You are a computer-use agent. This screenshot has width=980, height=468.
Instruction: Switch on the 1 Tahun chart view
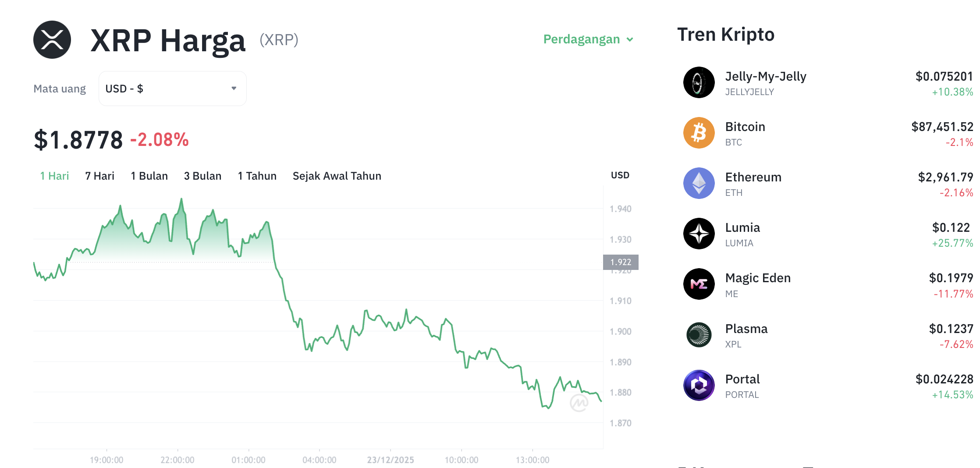pyautogui.click(x=257, y=176)
